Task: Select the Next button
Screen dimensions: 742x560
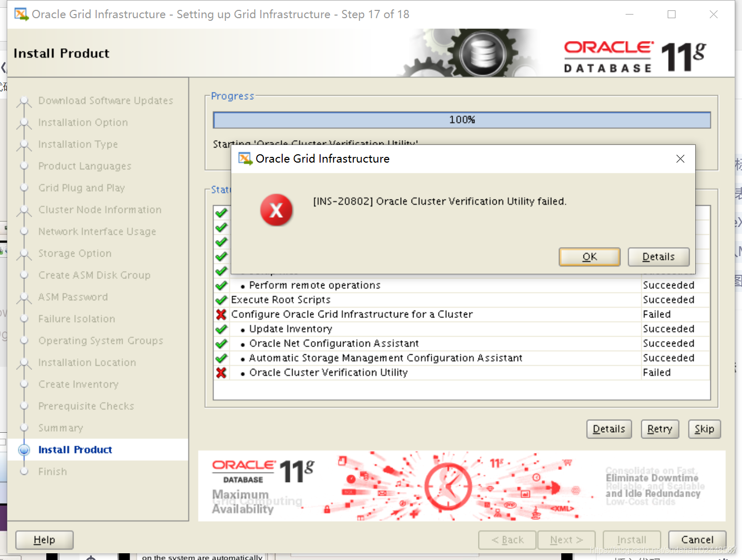Action: [566, 540]
